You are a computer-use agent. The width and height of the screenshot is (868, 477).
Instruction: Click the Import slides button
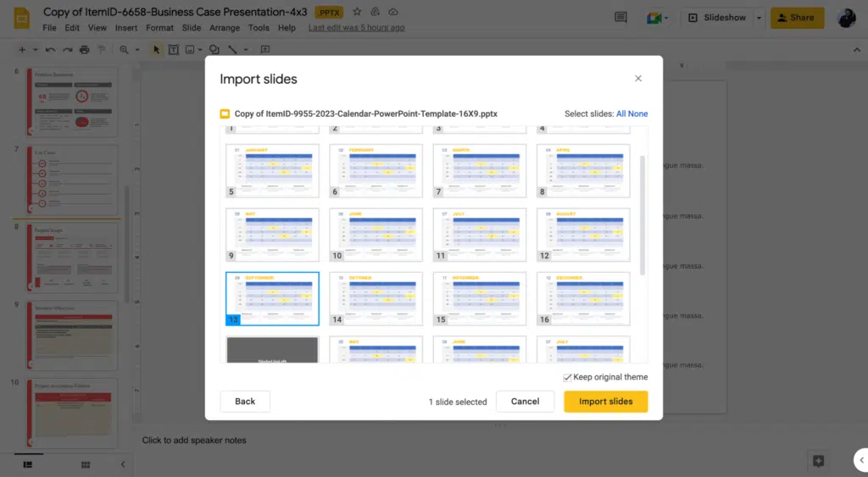(x=605, y=402)
